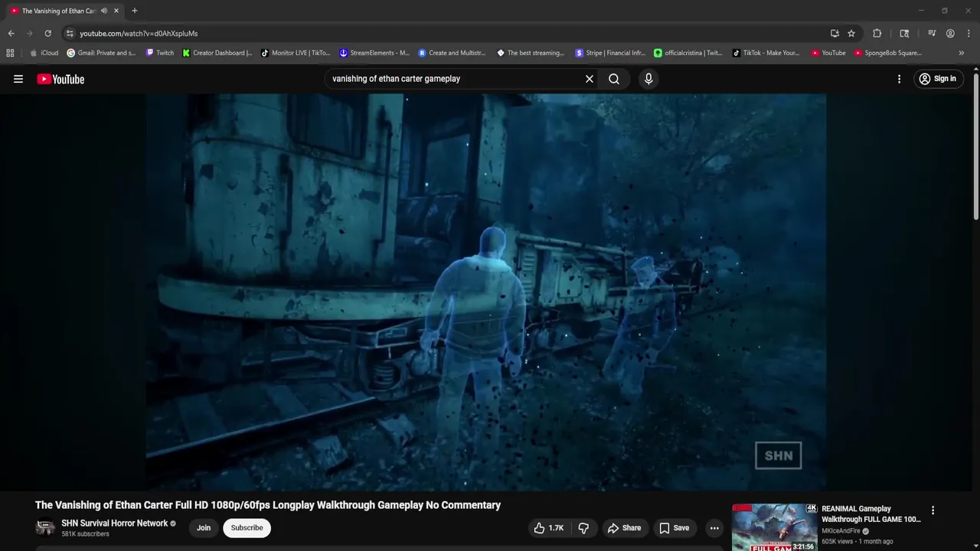The width and height of the screenshot is (980, 551).
Task: Open options menu for REANIMAL recommended video
Action: pos(933,510)
